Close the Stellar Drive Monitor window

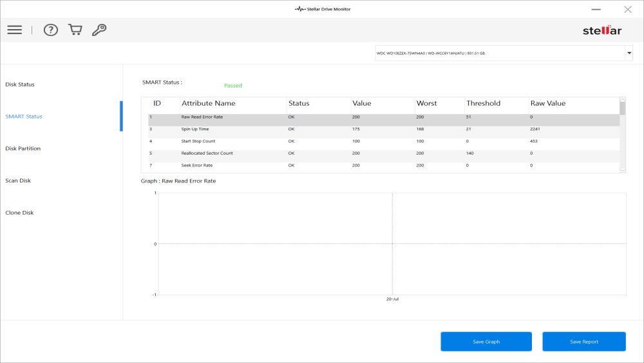click(x=627, y=9)
